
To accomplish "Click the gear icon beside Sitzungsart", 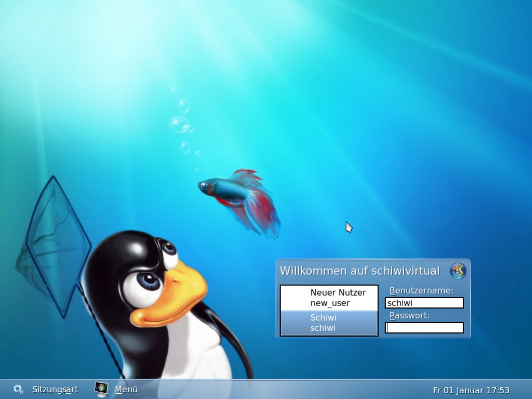I will tap(18, 389).
